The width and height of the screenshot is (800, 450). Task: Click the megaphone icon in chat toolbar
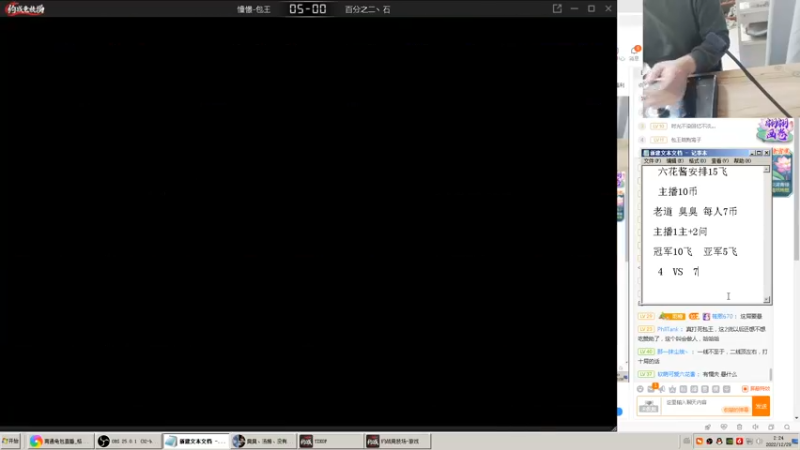click(662, 389)
